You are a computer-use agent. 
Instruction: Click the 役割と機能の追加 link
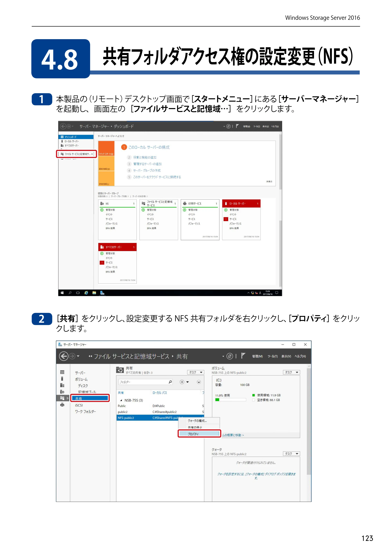(145, 157)
